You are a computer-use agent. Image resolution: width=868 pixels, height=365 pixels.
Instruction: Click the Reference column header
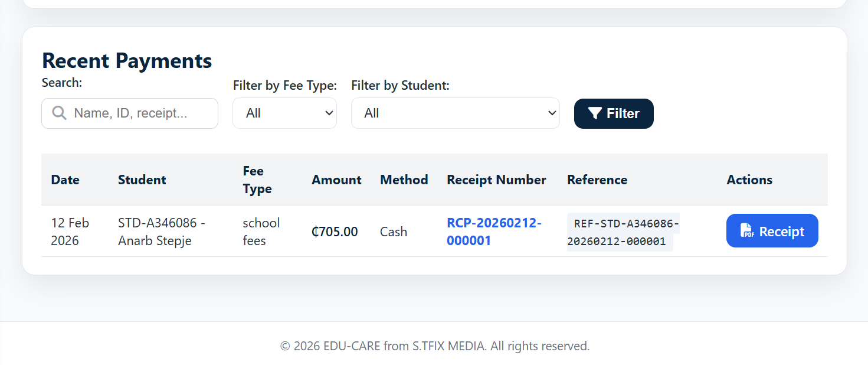click(597, 180)
